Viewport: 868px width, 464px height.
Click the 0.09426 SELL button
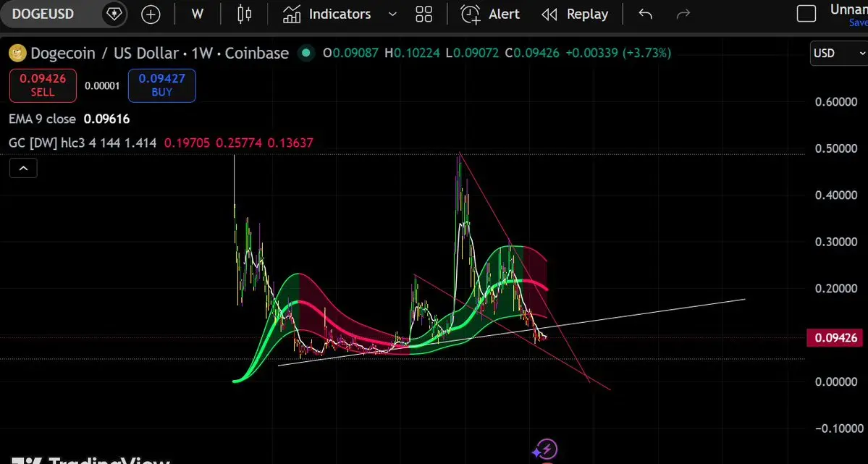[x=43, y=85]
